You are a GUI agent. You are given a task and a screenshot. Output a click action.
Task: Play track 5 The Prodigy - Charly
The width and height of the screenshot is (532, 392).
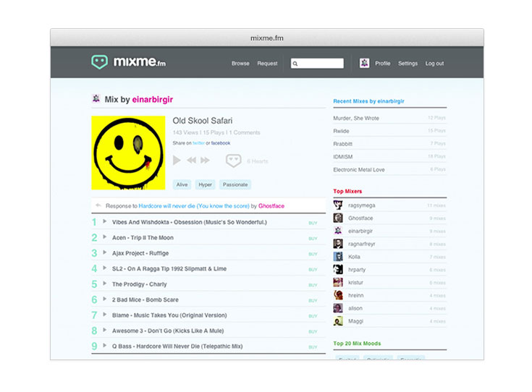(x=105, y=284)
